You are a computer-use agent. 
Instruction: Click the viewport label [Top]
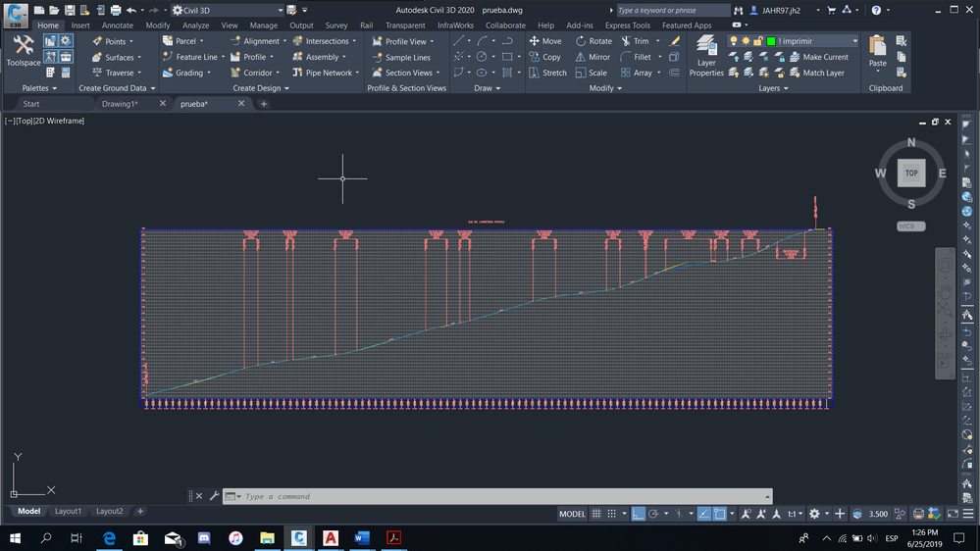coord(24,121)
